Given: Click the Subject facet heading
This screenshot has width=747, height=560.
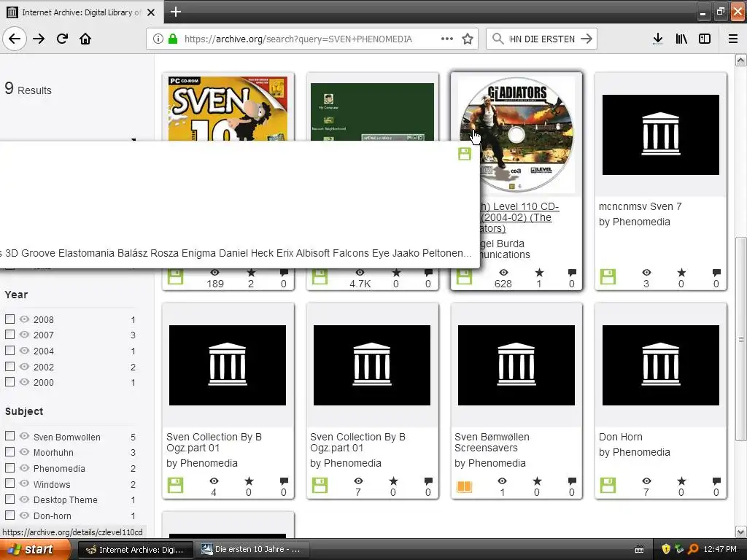Looking at the screenshot, I should tap(24, 411).
